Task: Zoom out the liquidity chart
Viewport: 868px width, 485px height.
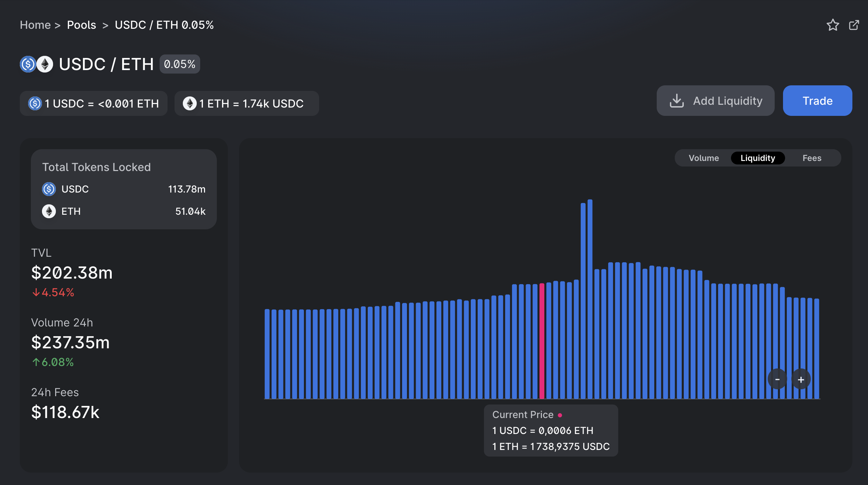Action: tap(777, 379)
